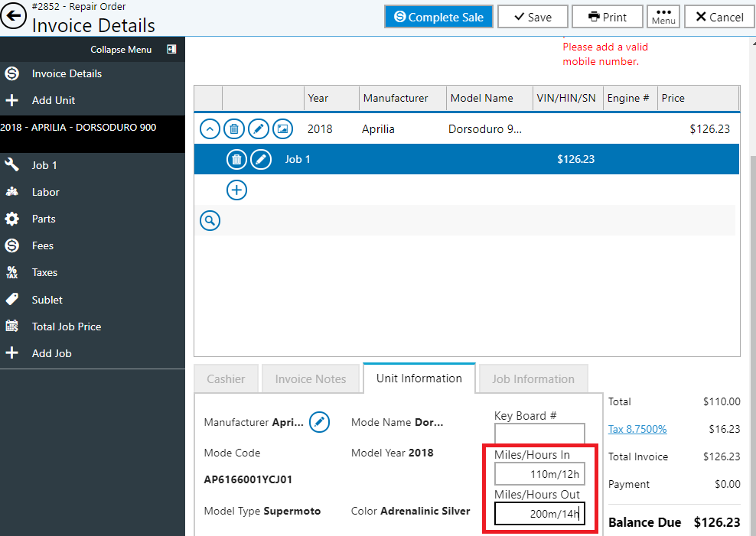Select the Unit Information tab
This screenshot has height=536, width=756.
point(419,378)
